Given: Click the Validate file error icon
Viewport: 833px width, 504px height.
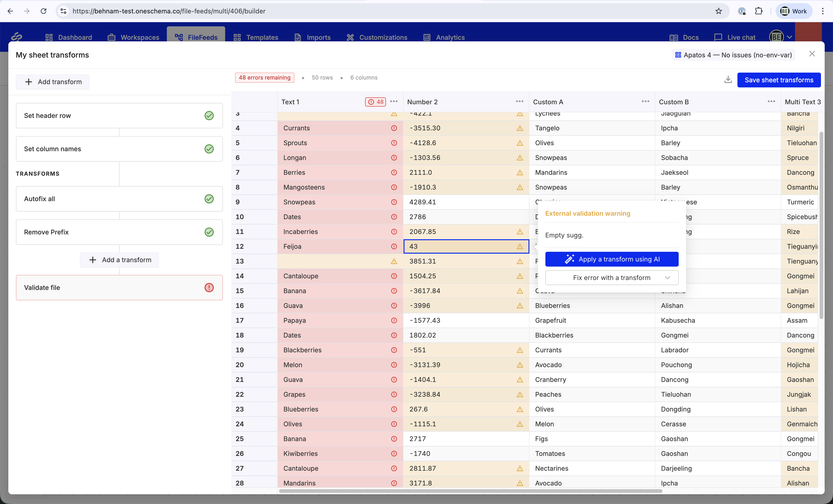Looking at the screenshot, I should click(209, 287).
